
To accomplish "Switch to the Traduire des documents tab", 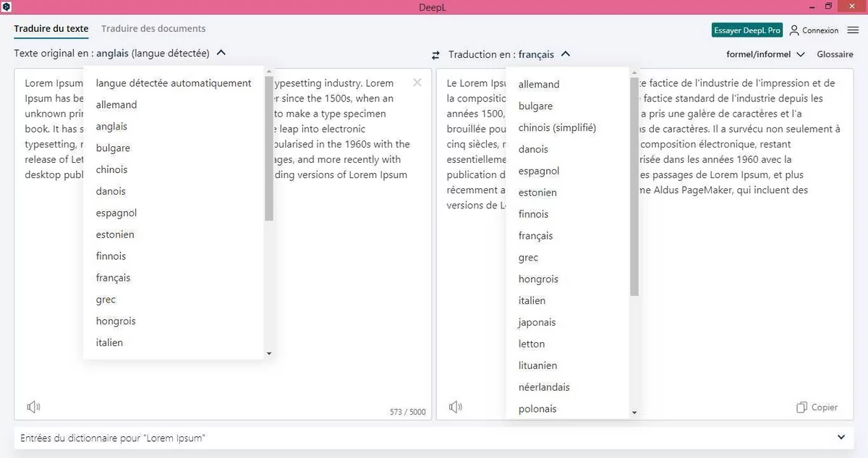I will [153, 29].
